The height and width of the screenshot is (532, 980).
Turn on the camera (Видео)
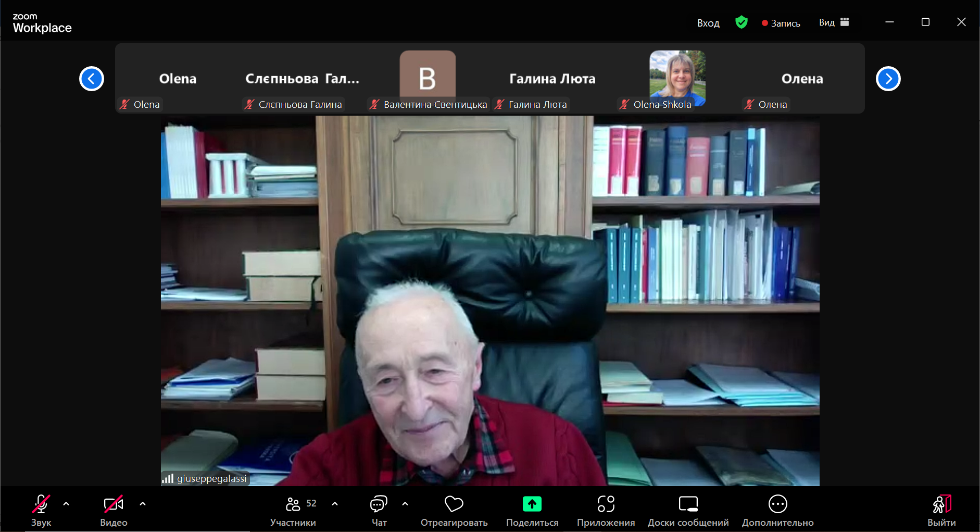point(114,504)
